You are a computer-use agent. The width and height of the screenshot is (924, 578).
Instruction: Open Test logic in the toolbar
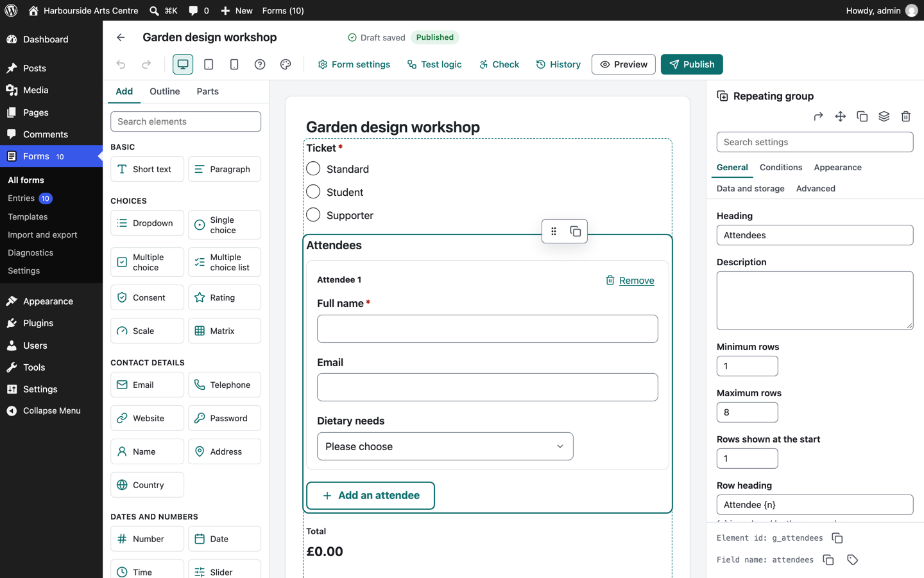pyautogui.click(x=434, y=64)
